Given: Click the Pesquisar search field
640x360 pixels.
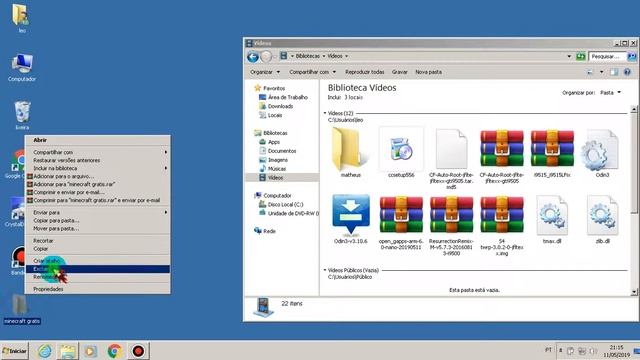Looking at the screenshot, I should (607, 56).
